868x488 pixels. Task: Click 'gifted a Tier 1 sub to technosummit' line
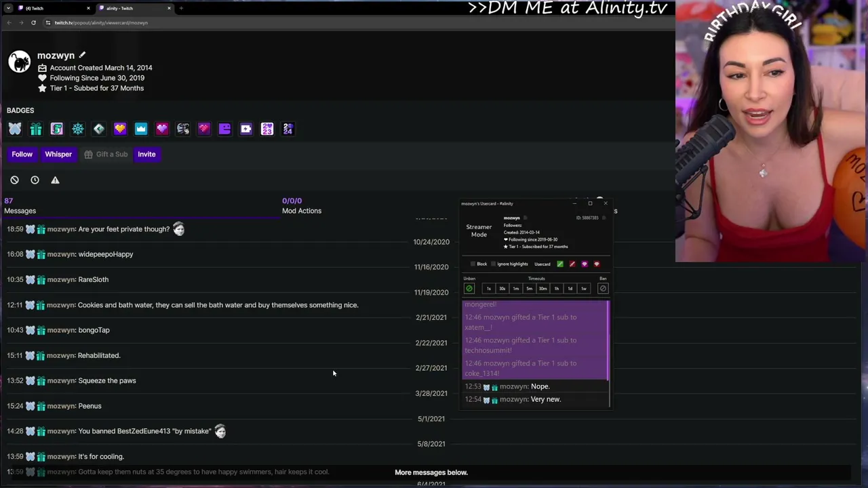[520, 346]
